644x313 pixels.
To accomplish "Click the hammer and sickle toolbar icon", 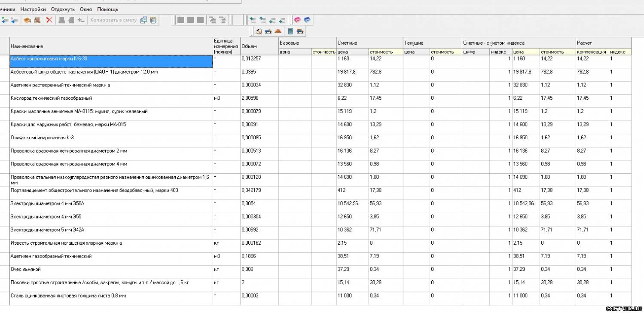I will pyautogui.click(x=259, y=31).
